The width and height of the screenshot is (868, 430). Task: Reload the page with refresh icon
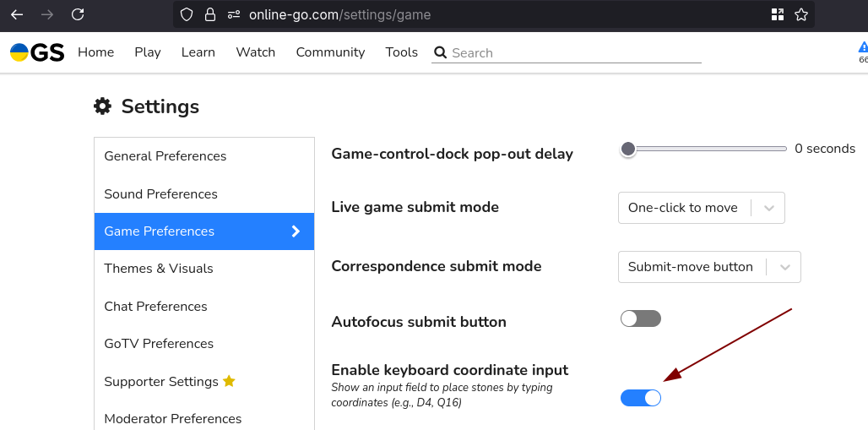click(x=78, y=14)
